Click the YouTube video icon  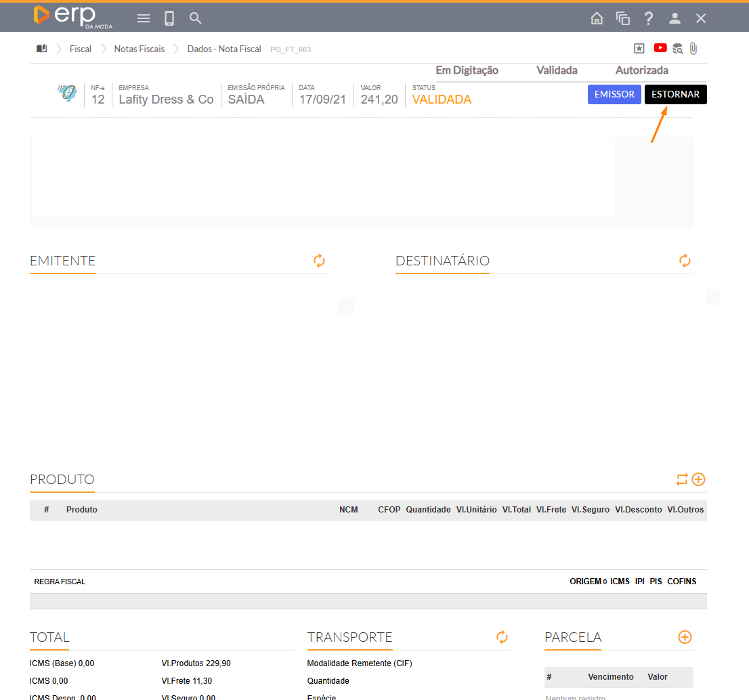click(660, 48)
